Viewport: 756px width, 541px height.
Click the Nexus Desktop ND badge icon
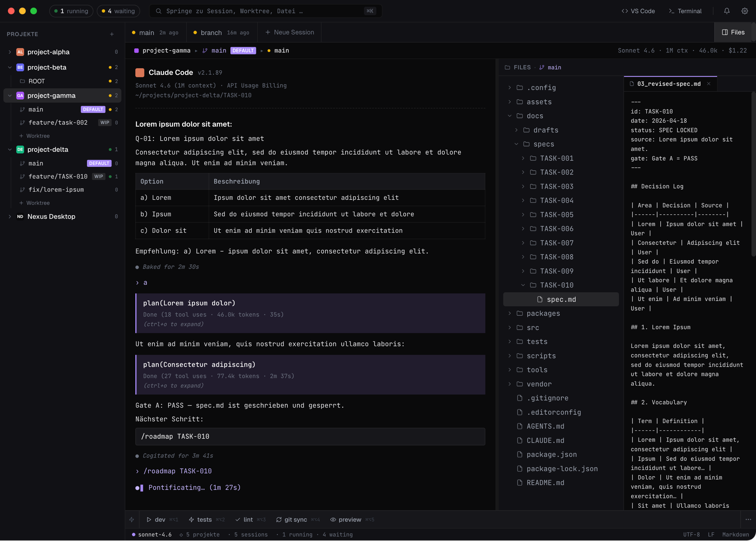(20, 216)
